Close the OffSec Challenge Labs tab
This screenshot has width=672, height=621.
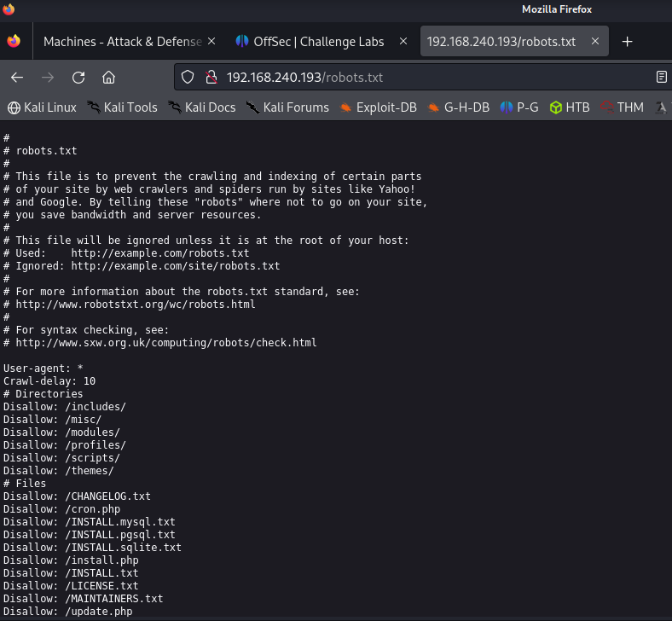[403, 42]
